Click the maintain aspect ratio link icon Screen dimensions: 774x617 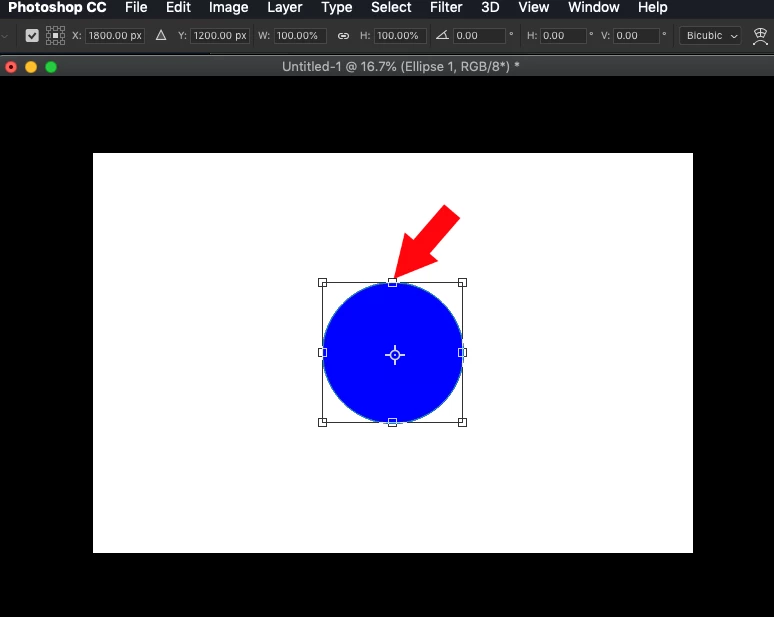pyautogui.click(x=343, y=36)
